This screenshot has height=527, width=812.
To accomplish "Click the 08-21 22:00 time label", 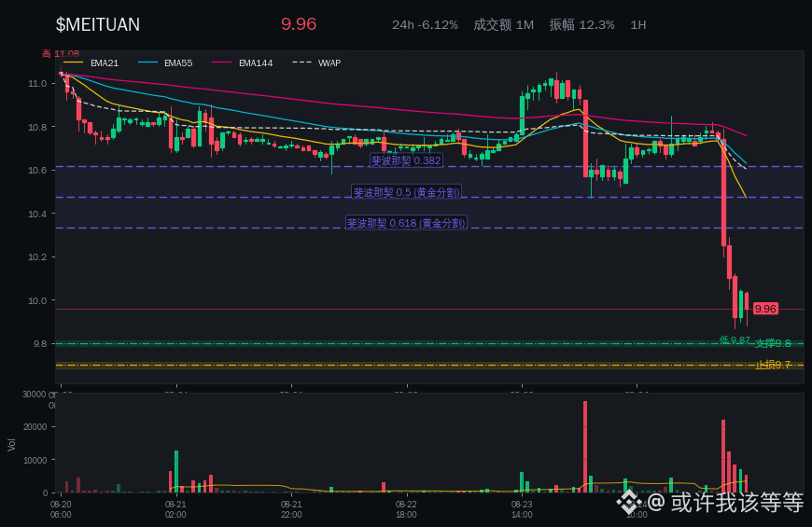I will click(x=291, y=509).
